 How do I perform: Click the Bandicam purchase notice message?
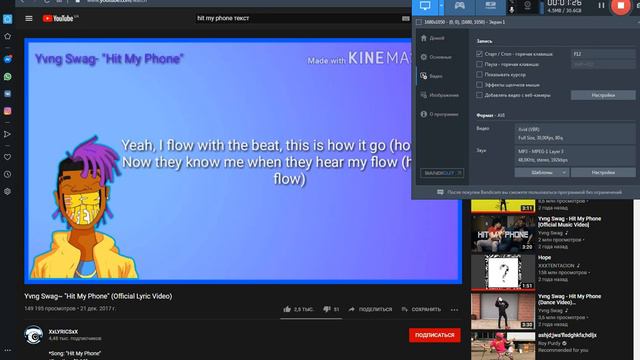point(529,192)
